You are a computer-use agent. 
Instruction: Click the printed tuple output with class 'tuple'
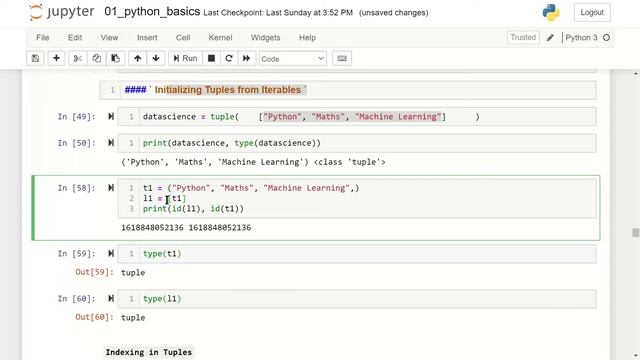pos(253,162)
